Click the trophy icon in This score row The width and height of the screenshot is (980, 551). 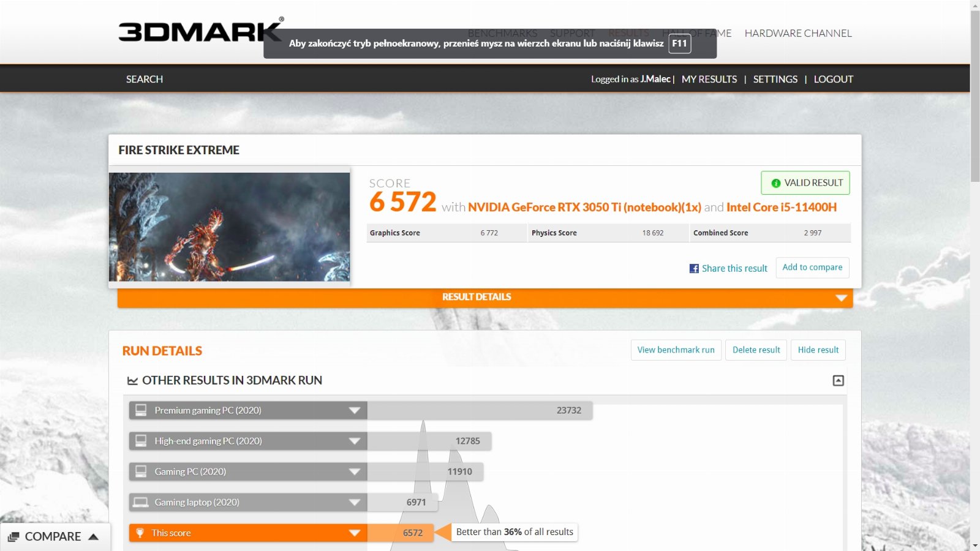(140, 533)
